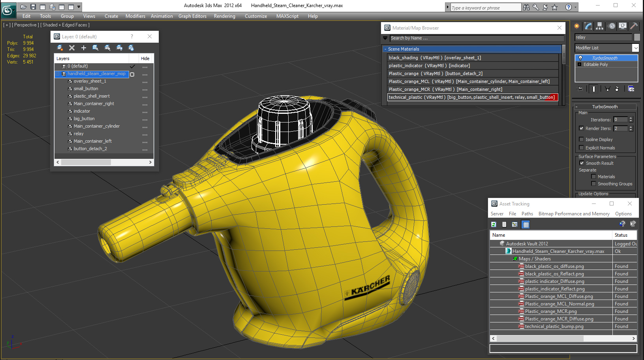Viewport: 644px width, 360px height.
Task: Collapse the Scene Materials group
Action: [385, 49]
